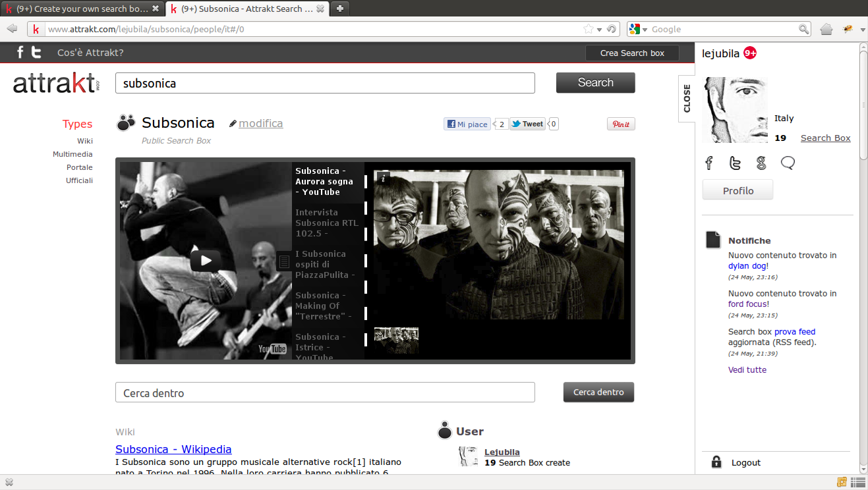Image resolution: width=868 pixels, height=490 pixels.
Task: Select Subsonica - Making Of Terrestre video
Action: [x=328, y=306]
